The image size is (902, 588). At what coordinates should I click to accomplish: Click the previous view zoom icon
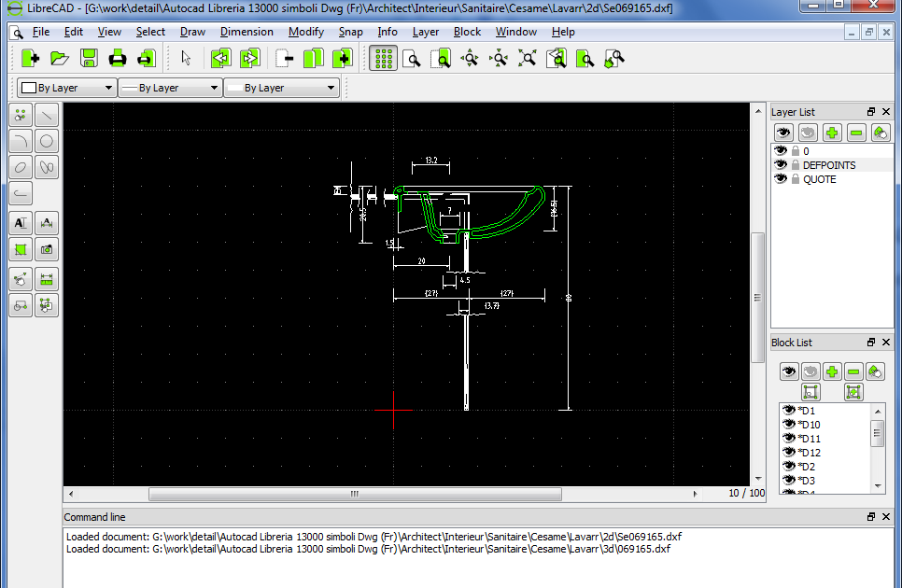(557, 59)
